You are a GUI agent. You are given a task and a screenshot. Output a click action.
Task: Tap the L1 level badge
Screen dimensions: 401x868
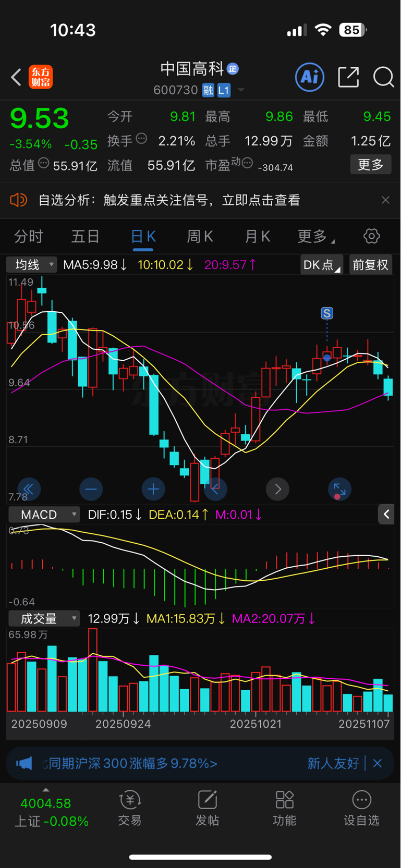click(224, 90)
